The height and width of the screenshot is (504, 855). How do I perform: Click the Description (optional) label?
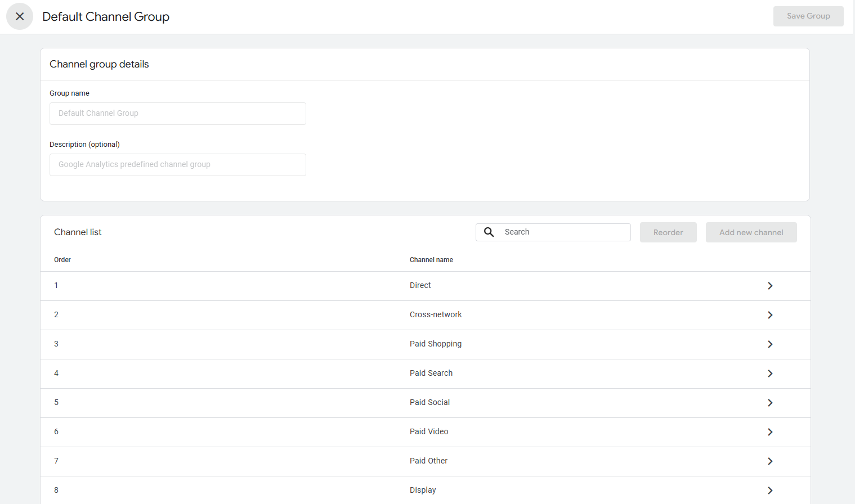(84, 145)
